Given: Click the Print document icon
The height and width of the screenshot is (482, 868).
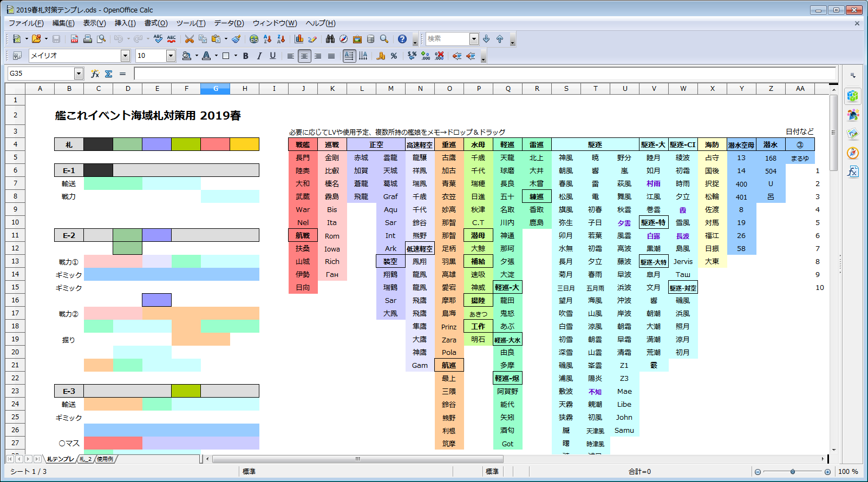Looking at the screenshot, I should [88, 39].
